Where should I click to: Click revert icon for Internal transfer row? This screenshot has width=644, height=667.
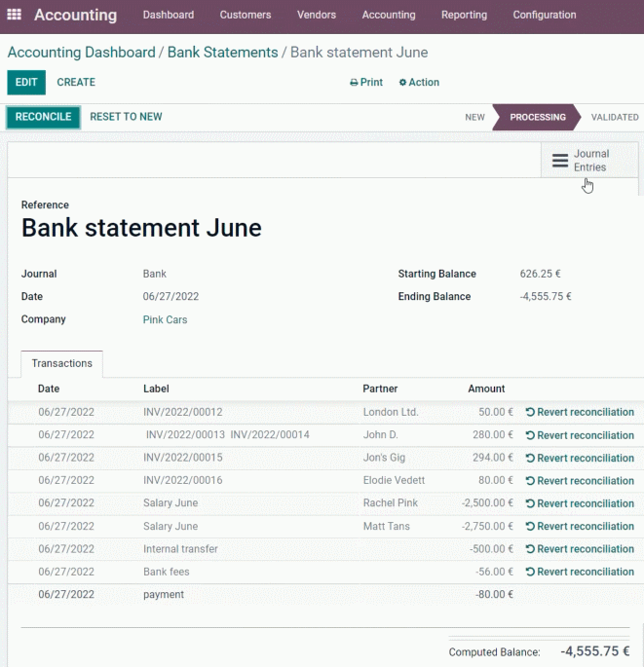click(530, 549)
